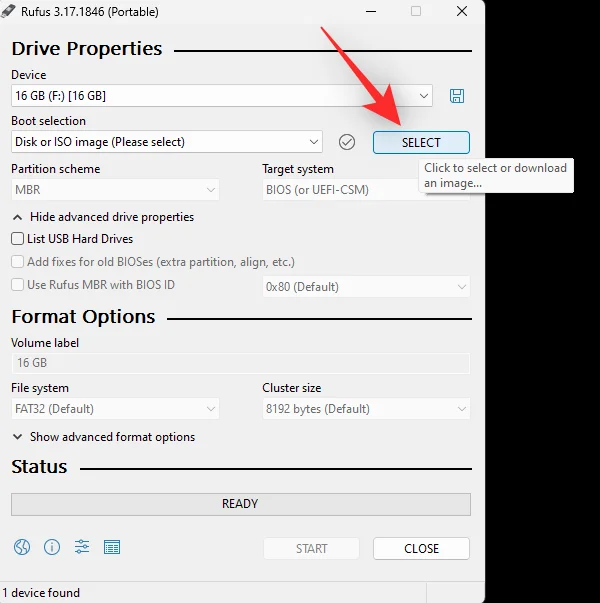The height and width of the screenshot is (603, 600).
Task: Collapse Hide advanced drive properties
Action: click(x=103, y=217)
